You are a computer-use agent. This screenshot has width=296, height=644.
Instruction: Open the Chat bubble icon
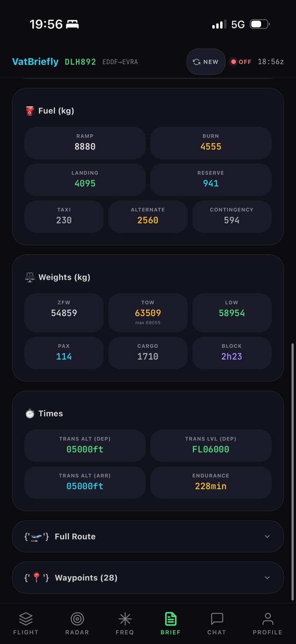coord(217,619)
